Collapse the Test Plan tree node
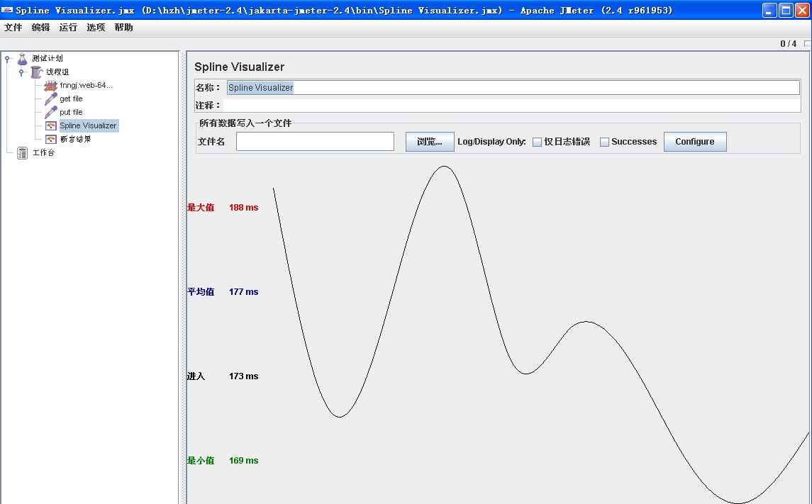This screenshot has width=812, height=504. coord(7,59)
